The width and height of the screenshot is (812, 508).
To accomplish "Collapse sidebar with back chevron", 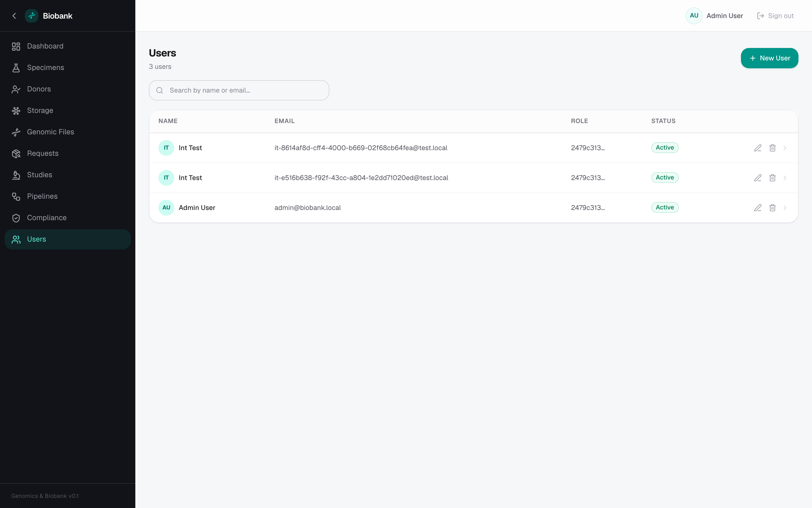I will tap(14, 16).
